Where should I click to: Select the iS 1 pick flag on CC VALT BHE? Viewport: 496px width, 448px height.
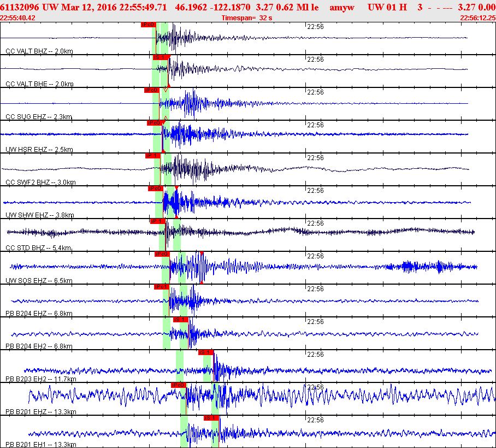pos(159,57)
